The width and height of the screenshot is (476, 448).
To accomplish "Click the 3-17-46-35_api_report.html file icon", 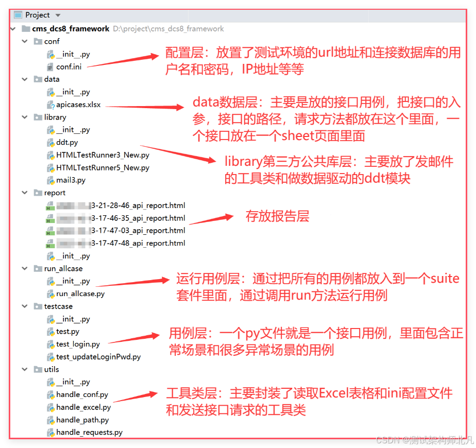I will (50, 218).
